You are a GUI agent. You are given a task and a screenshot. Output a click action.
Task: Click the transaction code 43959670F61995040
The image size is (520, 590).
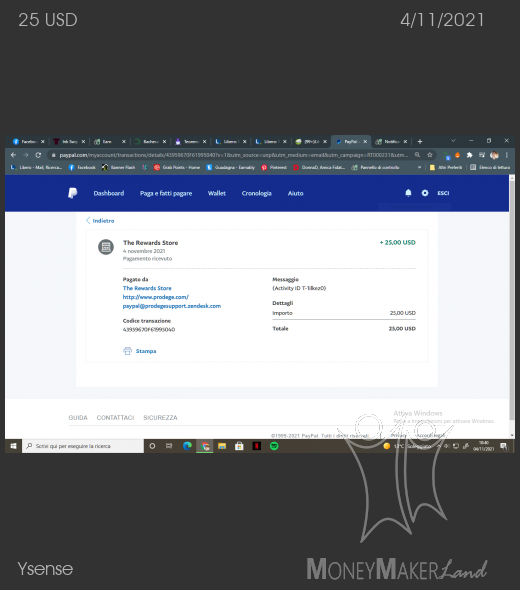(149, 330)
